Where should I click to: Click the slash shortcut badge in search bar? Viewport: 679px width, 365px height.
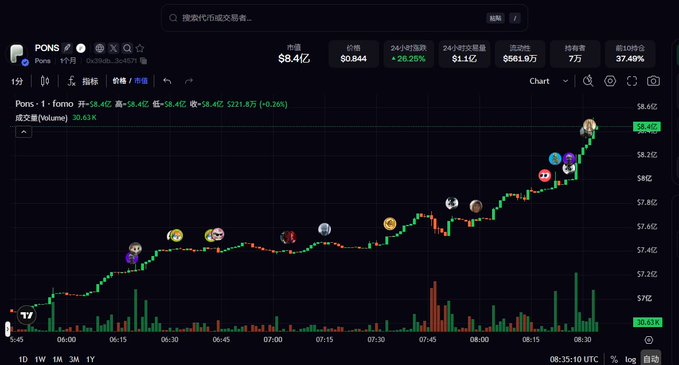(514, 18)
